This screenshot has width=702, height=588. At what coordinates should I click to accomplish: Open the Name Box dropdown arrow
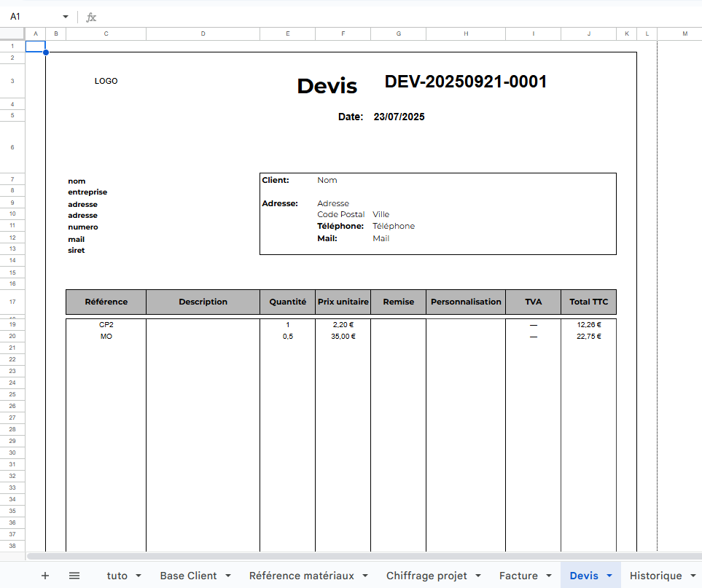point(65,17)
